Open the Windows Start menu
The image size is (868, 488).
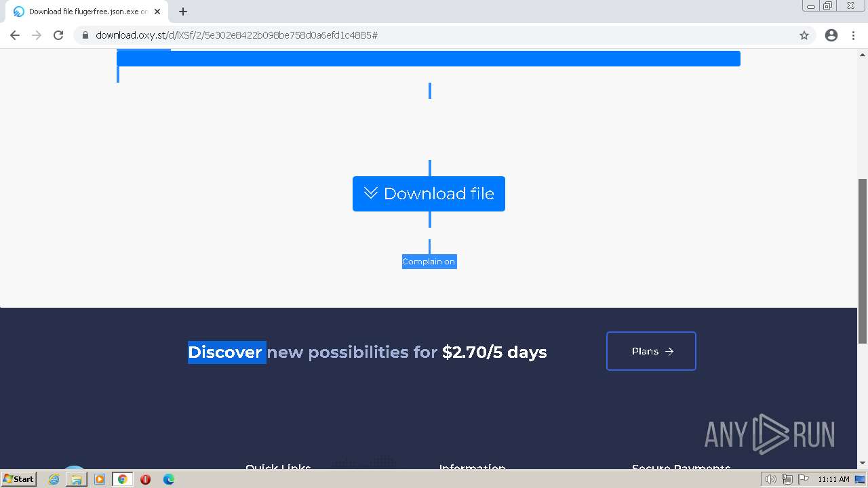click(19, 479)
